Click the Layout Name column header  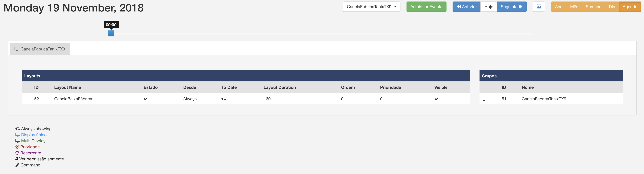click(68, 87)
